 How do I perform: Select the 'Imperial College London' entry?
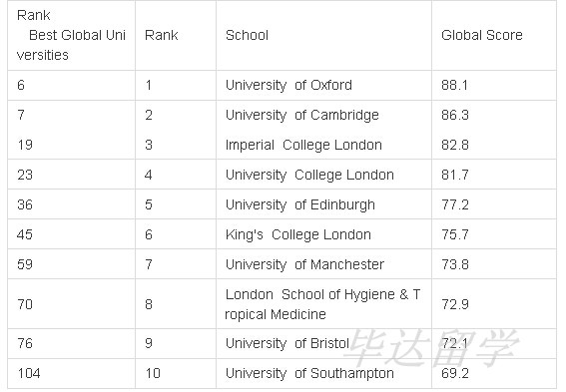click(303, 145)
